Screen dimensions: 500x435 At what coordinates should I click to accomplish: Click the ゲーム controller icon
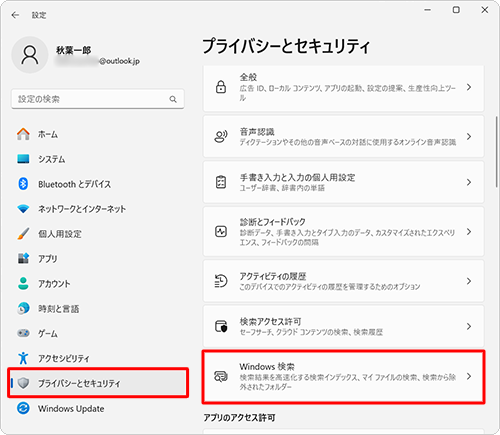pyautogui.click(x=23, y=333)
